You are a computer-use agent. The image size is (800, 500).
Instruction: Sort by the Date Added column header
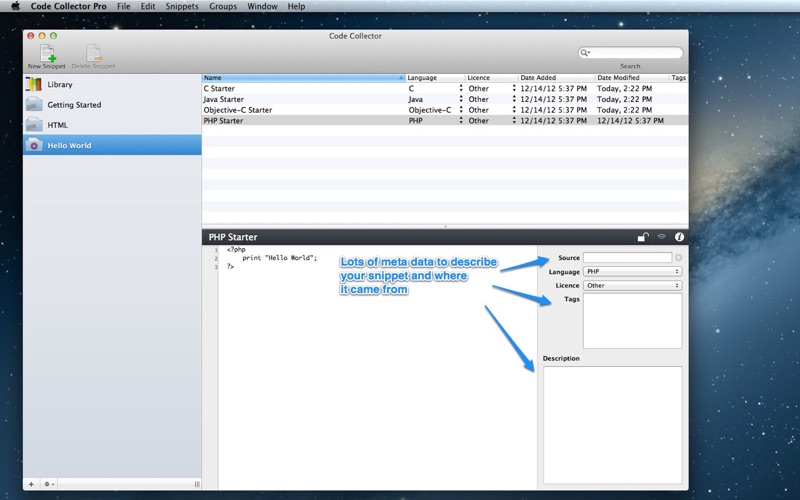pos(557,78)
